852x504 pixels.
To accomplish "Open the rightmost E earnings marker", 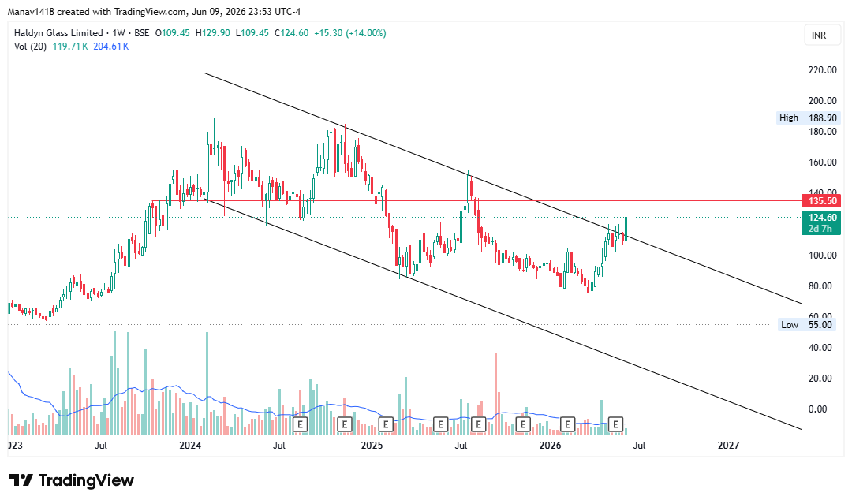I will point(615,424).
